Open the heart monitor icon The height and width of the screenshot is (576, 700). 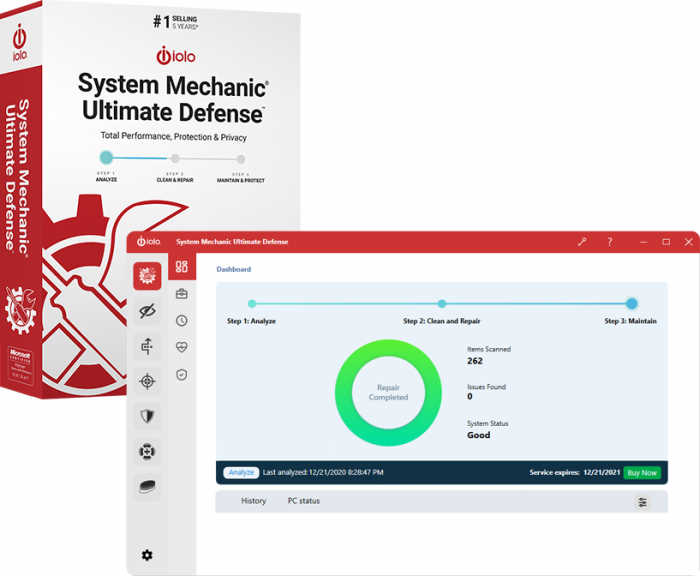point(182,347)
